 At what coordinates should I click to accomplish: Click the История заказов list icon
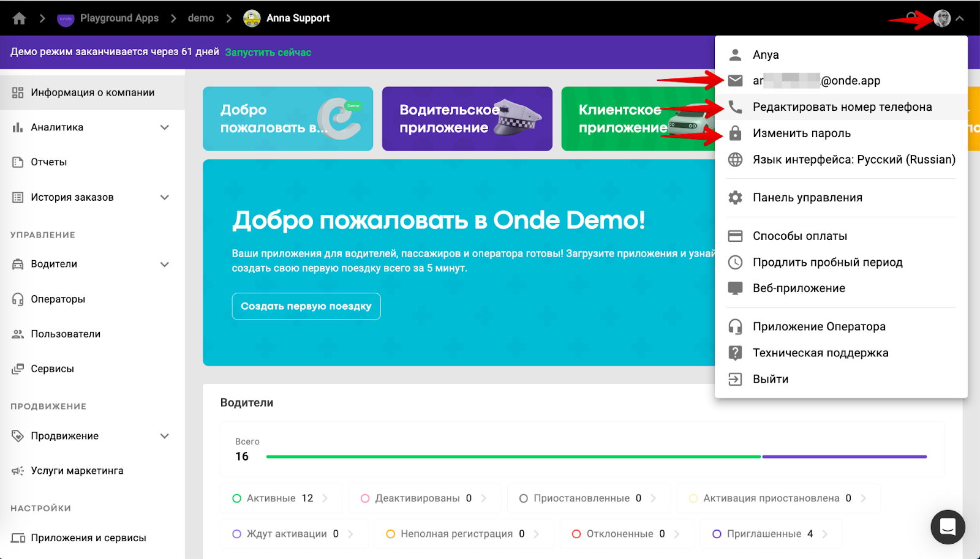(18, 197)
